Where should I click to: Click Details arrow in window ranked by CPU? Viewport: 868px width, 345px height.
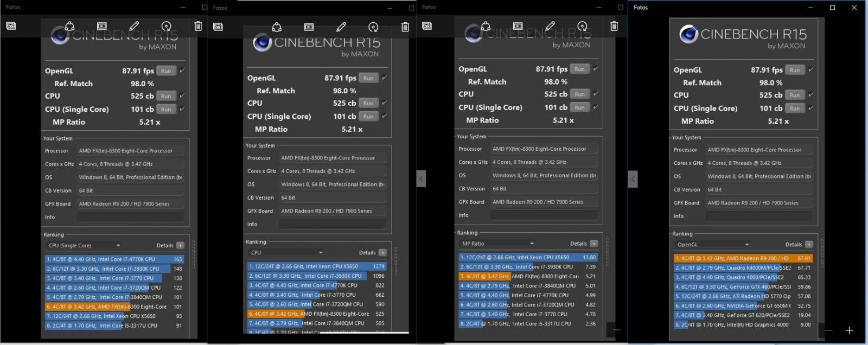coord(382,252)
